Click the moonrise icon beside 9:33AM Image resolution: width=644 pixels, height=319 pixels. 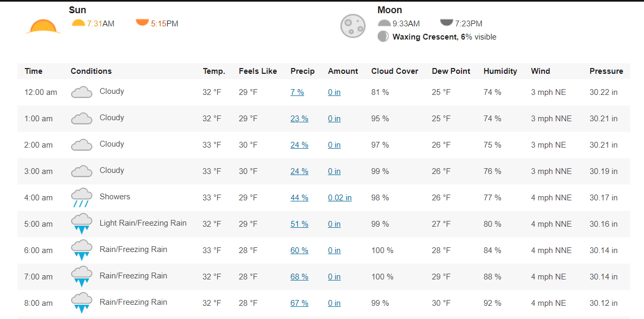385,23
